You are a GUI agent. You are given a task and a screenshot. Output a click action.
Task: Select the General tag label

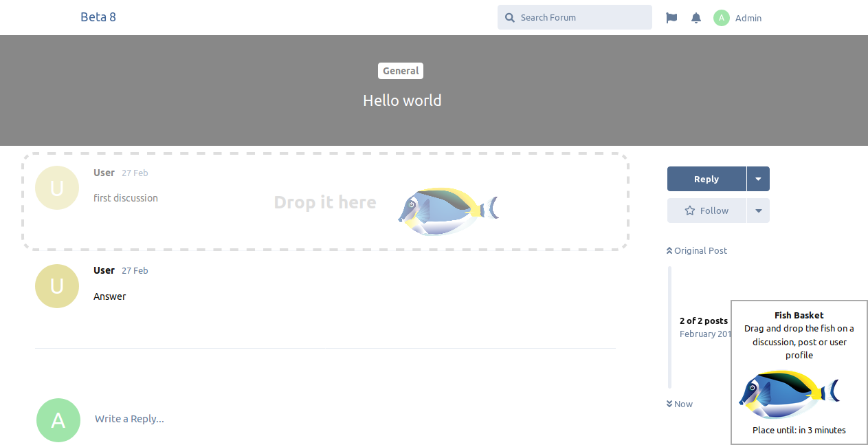(x=401, y=71)
